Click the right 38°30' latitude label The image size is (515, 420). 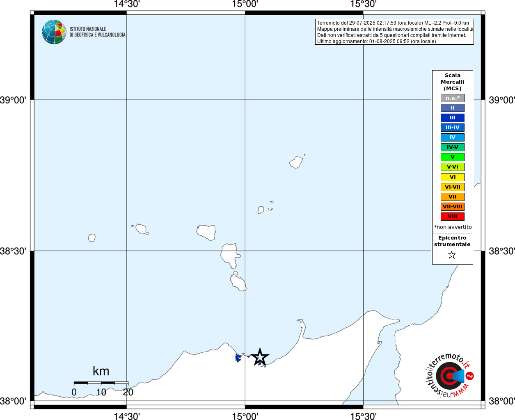[x=501, y=251]
